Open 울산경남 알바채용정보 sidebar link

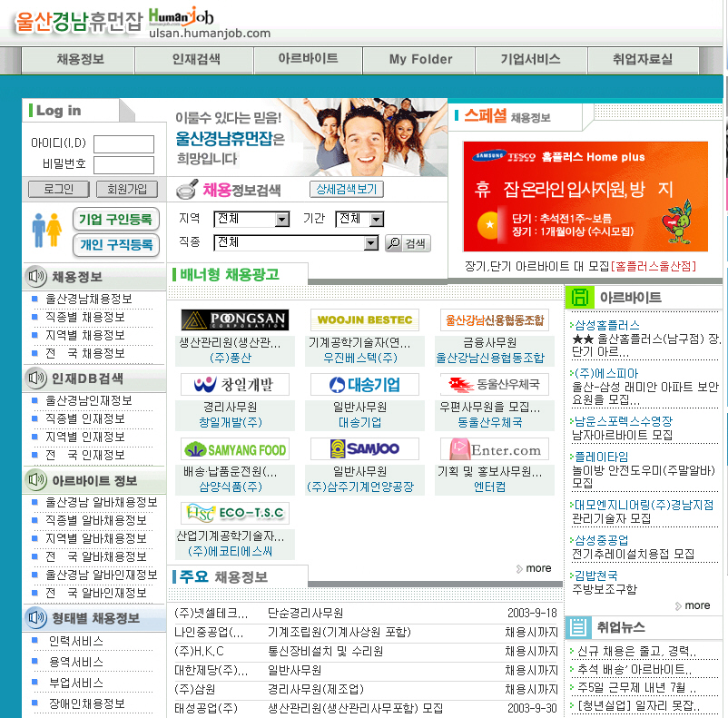[x=102, y=502]
